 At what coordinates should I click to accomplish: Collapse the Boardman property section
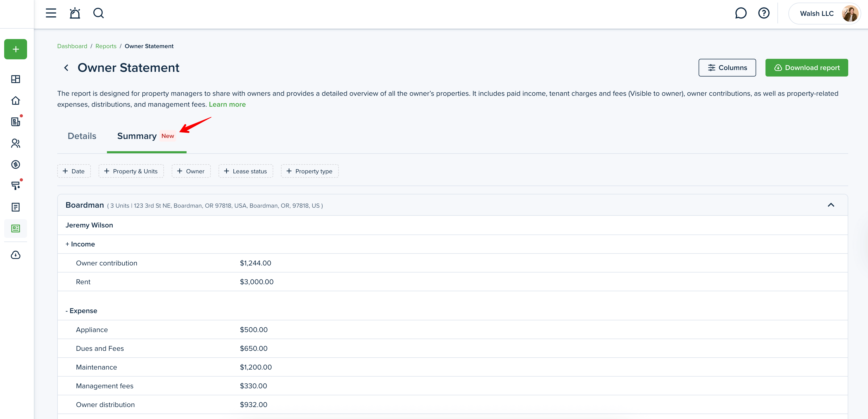(x=831, y=205)
